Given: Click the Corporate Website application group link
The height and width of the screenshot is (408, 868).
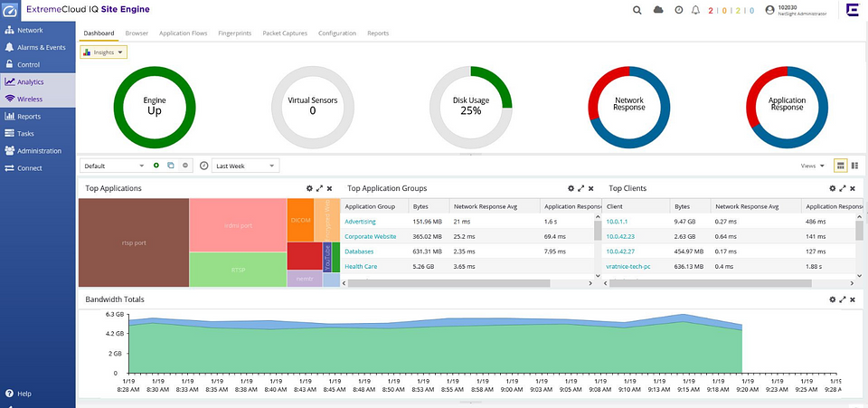Looking at the screenshot, I should (x=371, y=235).
